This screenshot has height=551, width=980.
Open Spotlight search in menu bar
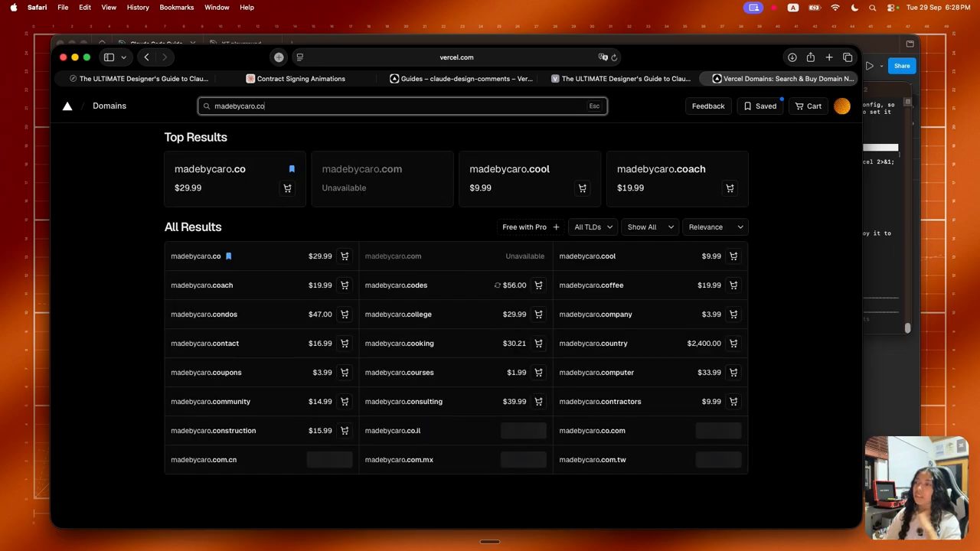tap(872, 8)
